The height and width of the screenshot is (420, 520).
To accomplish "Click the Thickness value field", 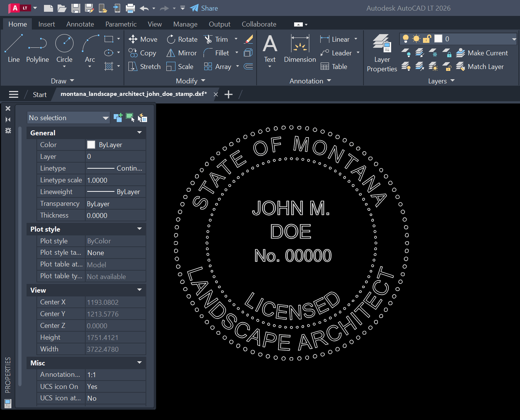I will 116,215.
